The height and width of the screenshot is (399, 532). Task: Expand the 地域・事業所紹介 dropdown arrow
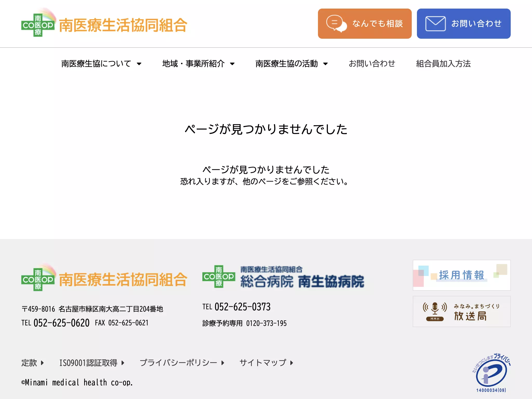point(232,64)
